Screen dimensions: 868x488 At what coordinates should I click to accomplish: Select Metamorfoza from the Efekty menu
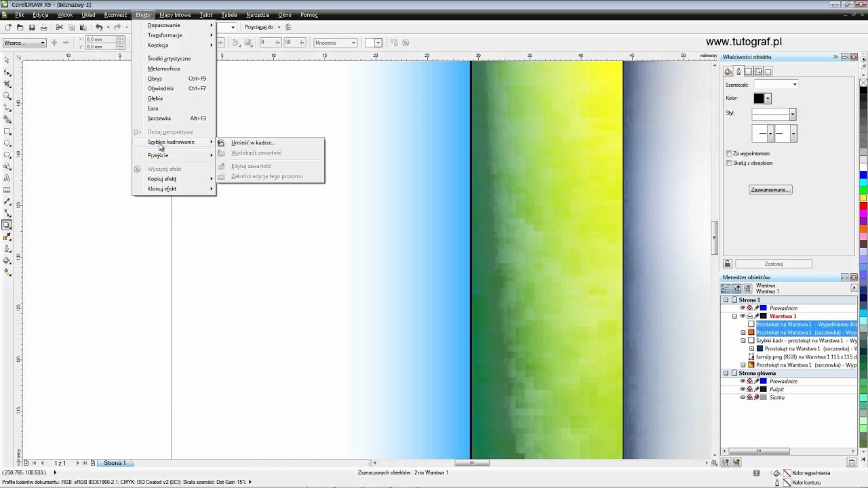(163, 68)
